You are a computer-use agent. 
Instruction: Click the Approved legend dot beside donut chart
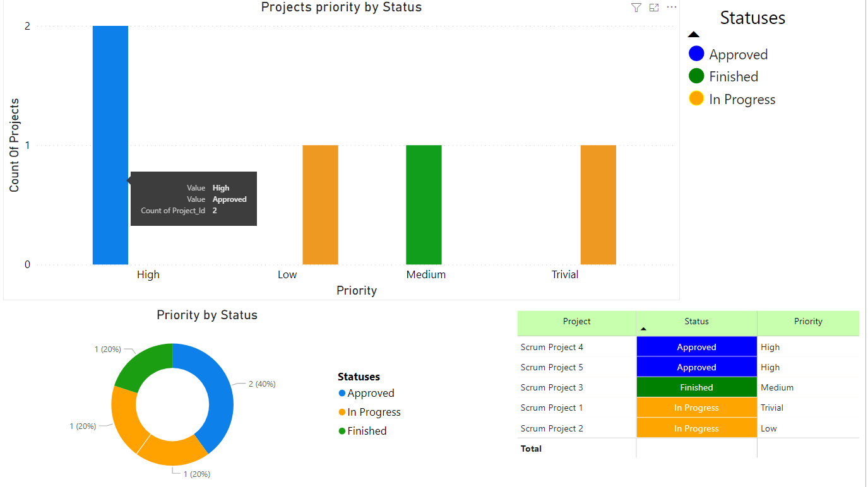[x=342, y=392]
